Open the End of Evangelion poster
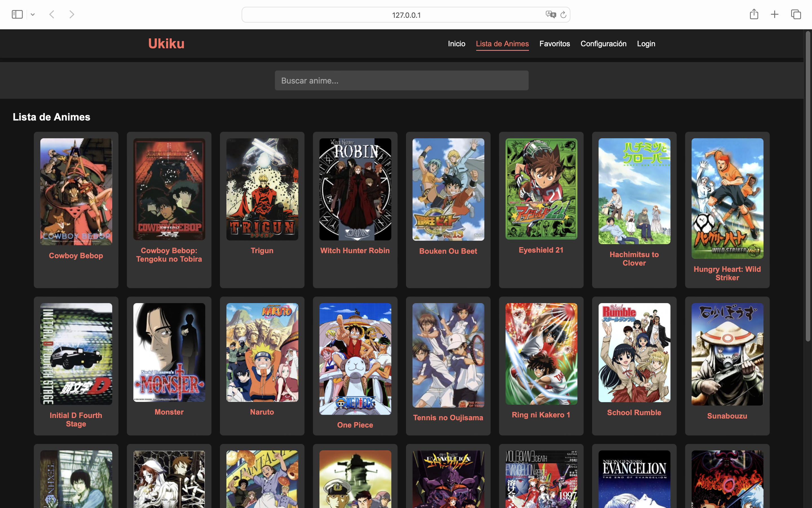The image size is (812, 508). [x=634, y=479]
